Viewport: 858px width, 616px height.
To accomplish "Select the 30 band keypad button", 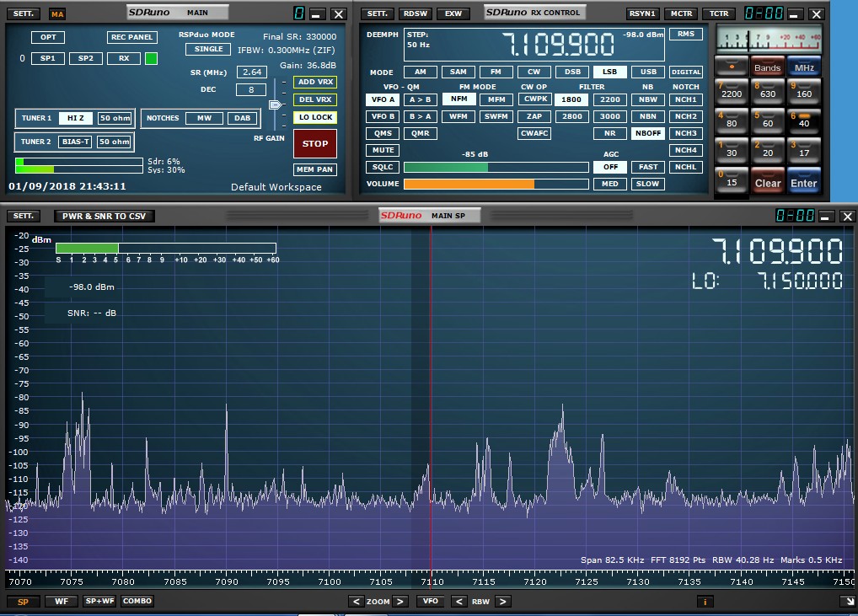I will click(x=731, y=151).
